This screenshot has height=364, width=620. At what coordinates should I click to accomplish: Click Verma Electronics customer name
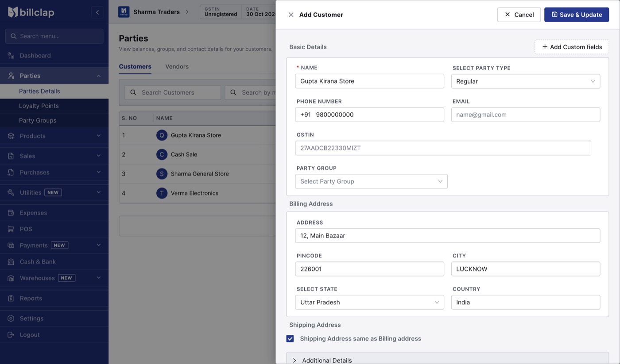194,193
